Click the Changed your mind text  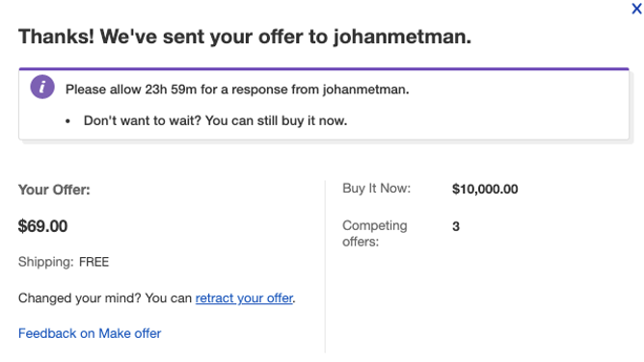pyautogui.click(x=105, y=298)
